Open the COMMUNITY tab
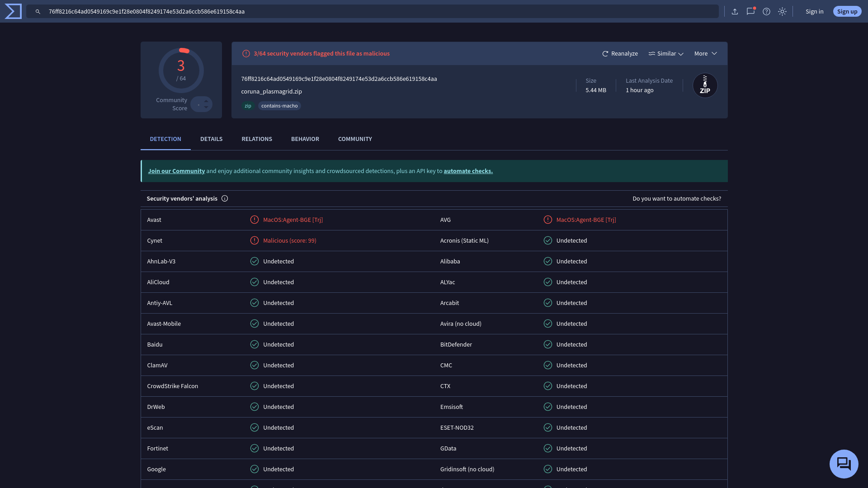The image size is (868, 488). point(354,139)
